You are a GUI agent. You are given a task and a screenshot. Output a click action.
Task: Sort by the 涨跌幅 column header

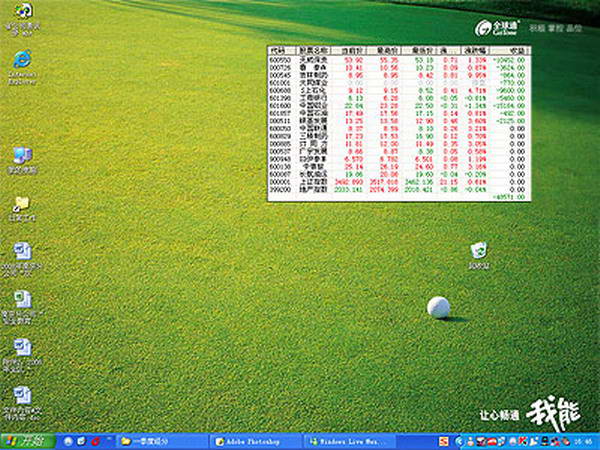[475, 51]
